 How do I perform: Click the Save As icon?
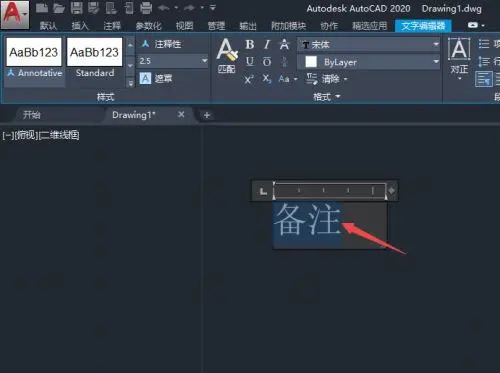[x=94, y=8]
